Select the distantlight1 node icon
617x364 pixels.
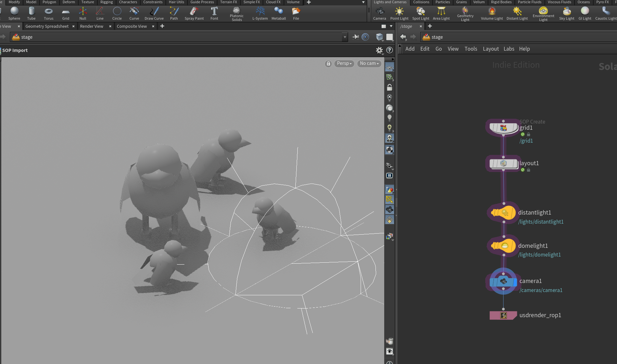pyautogui.click(x=503, y=213)
